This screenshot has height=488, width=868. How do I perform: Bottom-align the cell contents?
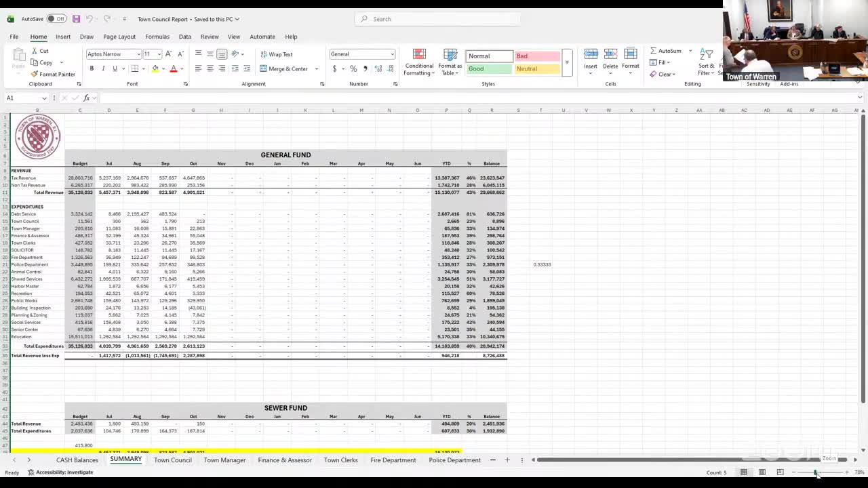(222, 54)
